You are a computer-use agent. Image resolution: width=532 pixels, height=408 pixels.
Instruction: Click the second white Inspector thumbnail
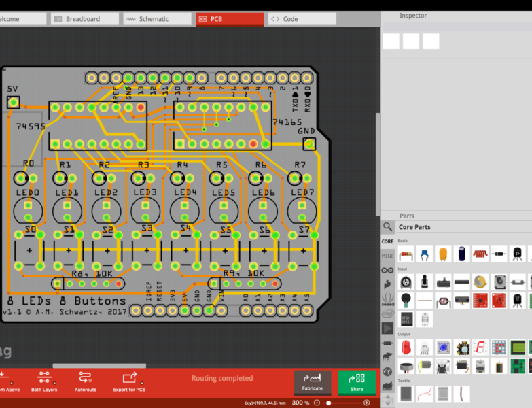pyautogui.click(x=411, y=41)
